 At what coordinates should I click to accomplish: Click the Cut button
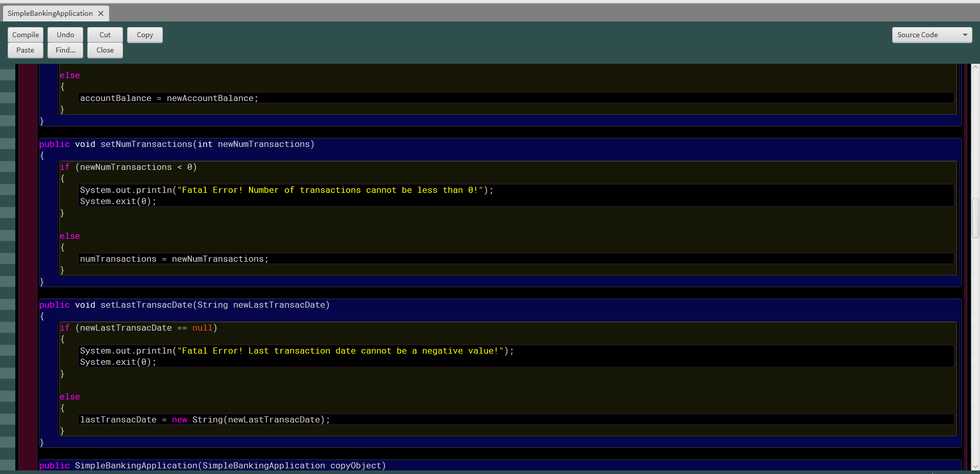(x=105, y=35)
